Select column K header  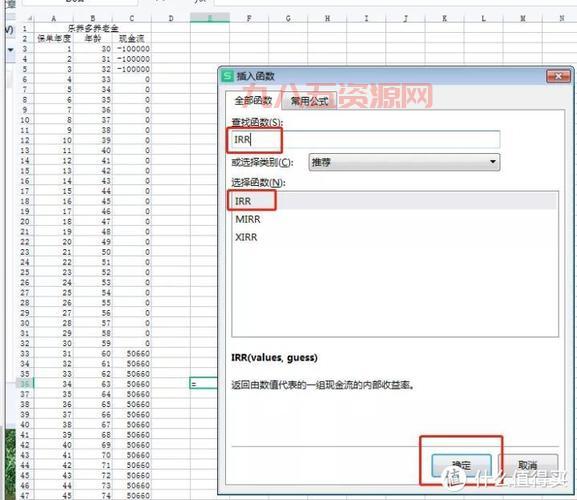pyautogui.click(x=445, y=18)
